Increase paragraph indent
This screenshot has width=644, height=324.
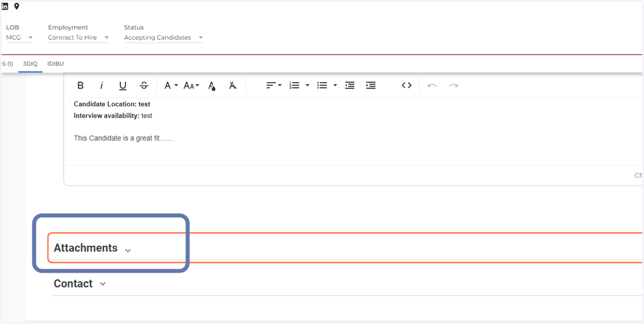(371, 85)
